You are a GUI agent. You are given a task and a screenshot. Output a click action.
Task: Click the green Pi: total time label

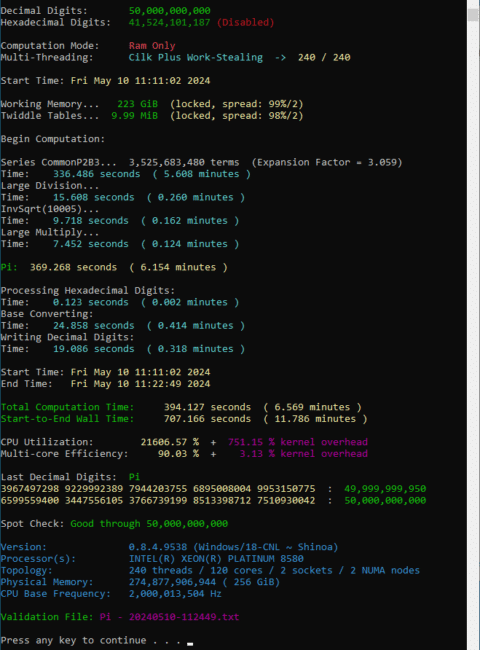(9, 267)
